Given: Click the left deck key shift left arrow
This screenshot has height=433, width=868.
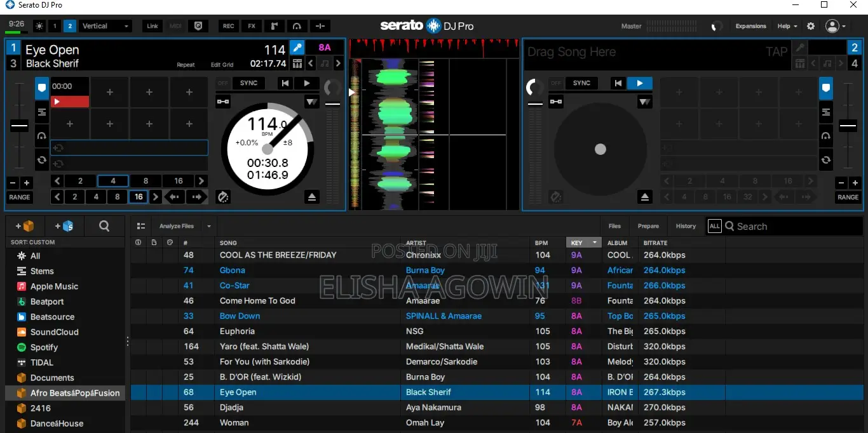Looking at the screenshot, I should point(311,63).
